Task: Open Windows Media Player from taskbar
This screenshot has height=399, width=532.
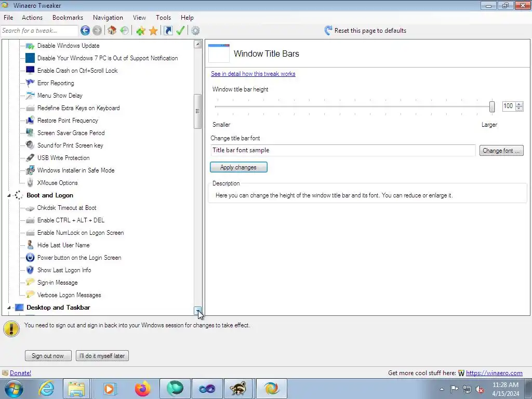Action: [109, 389]
